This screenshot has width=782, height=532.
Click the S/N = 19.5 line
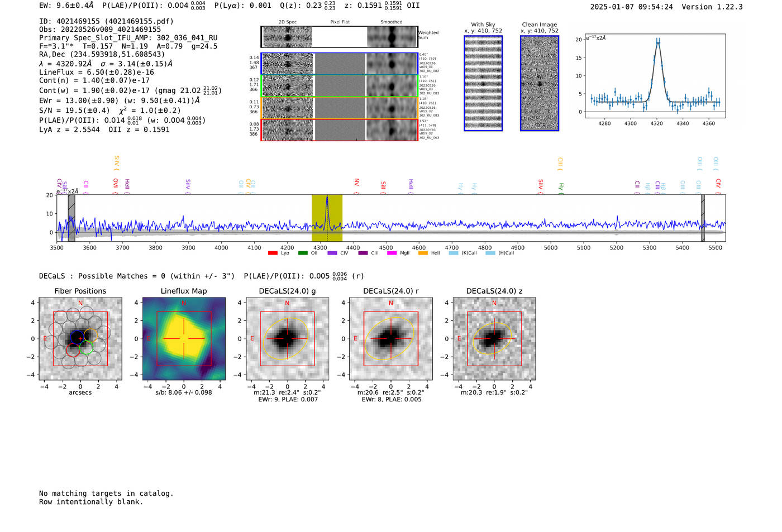tap(110, 111)
